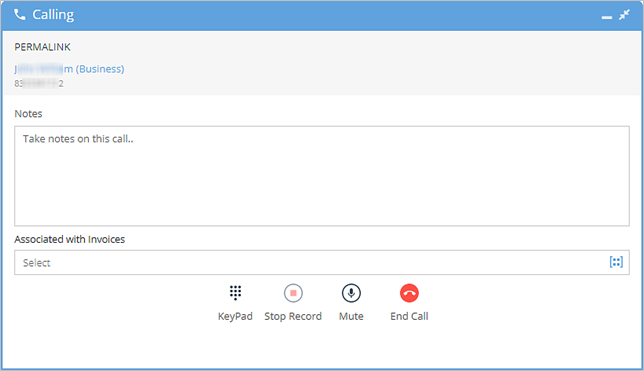This screenshot has height=371, width=644.
Task: Click the contact phone number text
Action: tap(39, 83)
